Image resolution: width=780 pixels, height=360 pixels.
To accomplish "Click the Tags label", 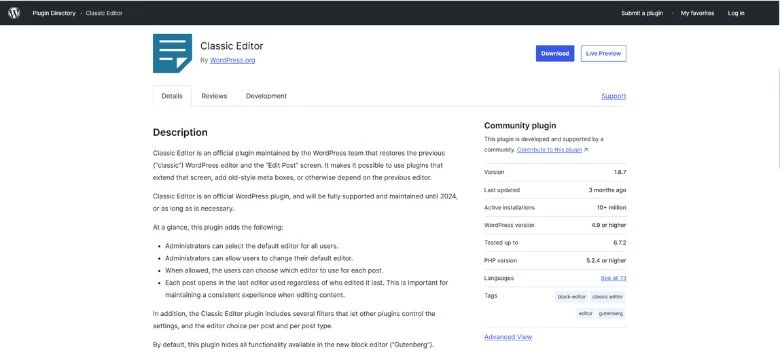I will 490,295.
